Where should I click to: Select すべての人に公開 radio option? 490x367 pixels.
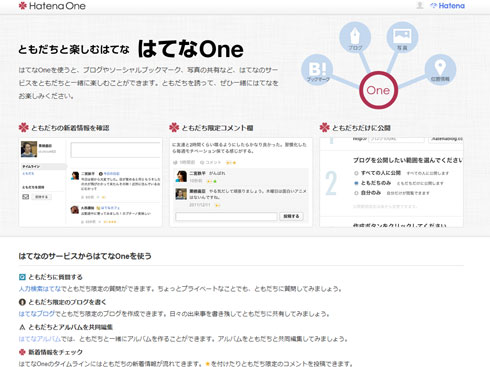coord(356,173)
